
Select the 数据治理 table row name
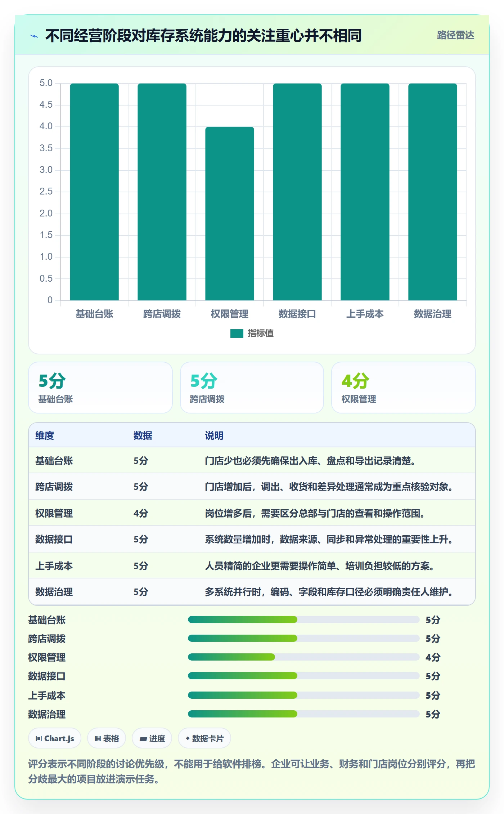(54, 592)
